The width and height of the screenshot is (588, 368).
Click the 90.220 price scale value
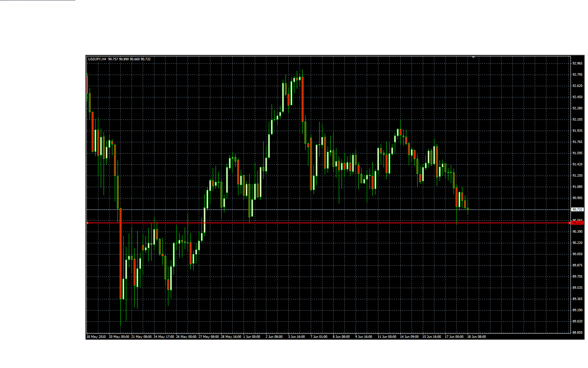(x=577, y=243)
